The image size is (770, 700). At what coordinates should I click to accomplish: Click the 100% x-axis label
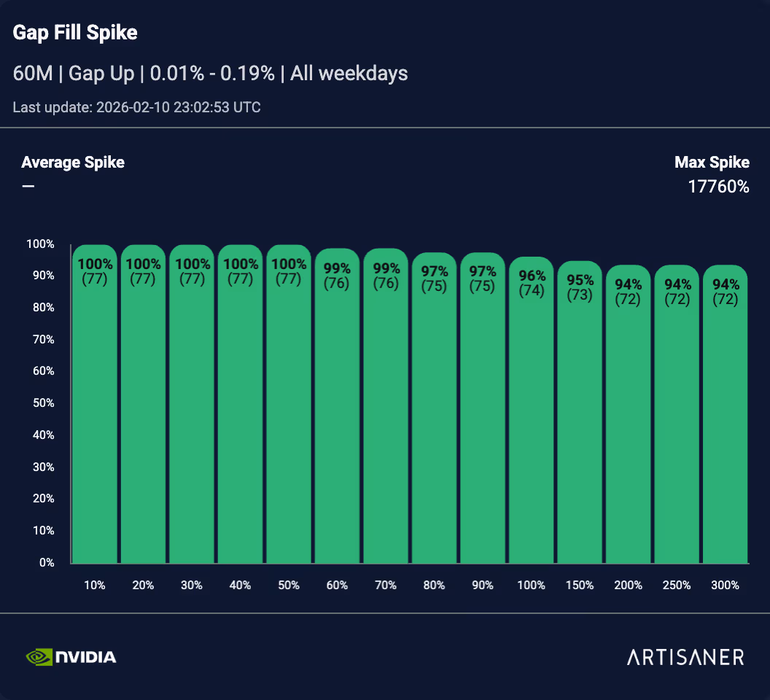[x=532, y=585]
